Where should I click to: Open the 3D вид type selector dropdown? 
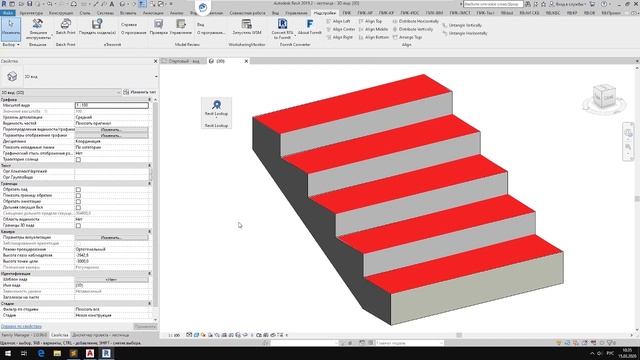click(x=156, y=77)
